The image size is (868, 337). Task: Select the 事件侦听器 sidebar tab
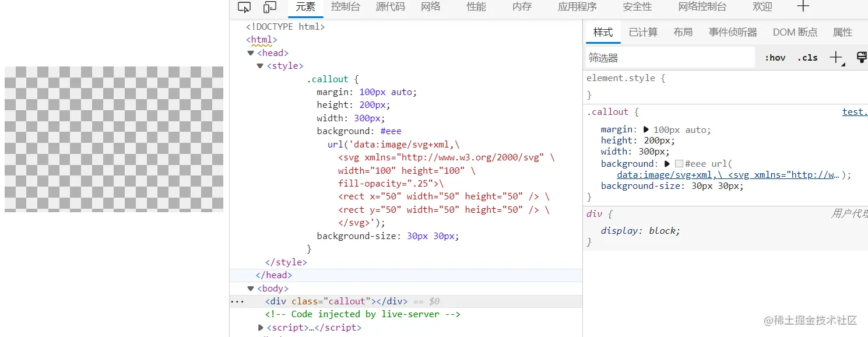(x=733, y=33)
